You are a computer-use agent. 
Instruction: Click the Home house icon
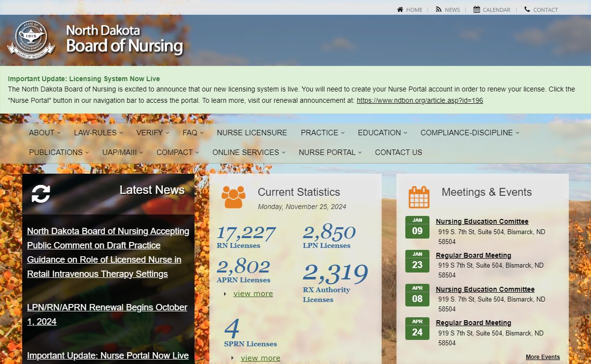[400, 9]
